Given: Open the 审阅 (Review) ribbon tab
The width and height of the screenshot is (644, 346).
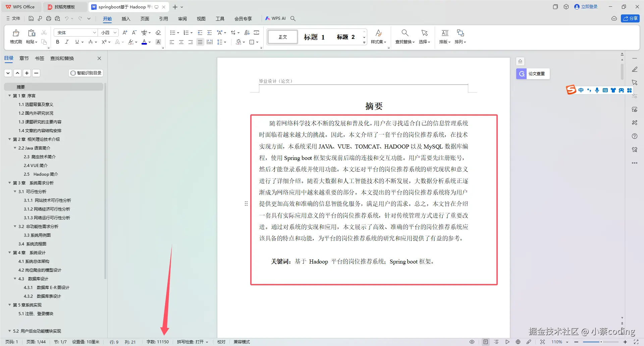Looking at the screenshot, I should 182,19.
